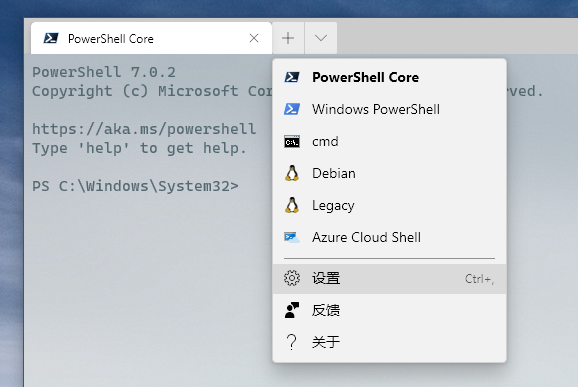Click the feedback person icon

(292, 310)
